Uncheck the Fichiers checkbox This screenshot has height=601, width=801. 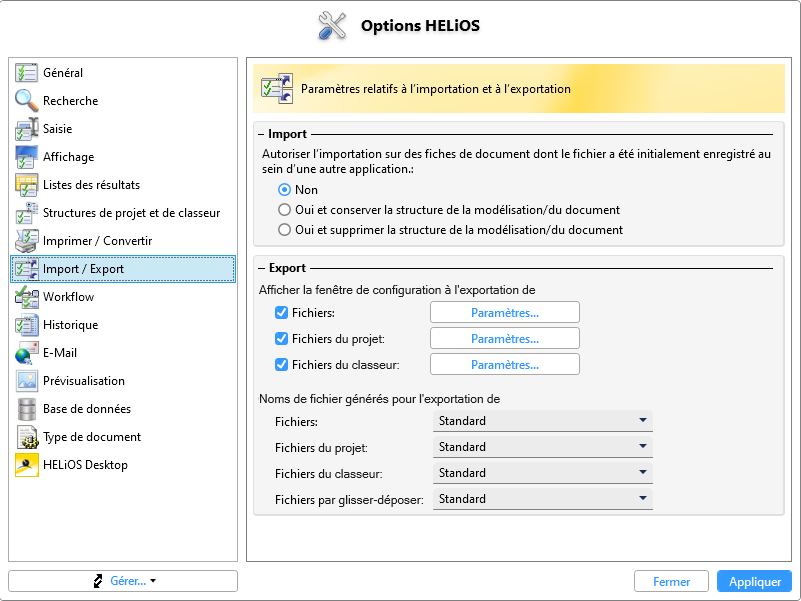point(281,313)
